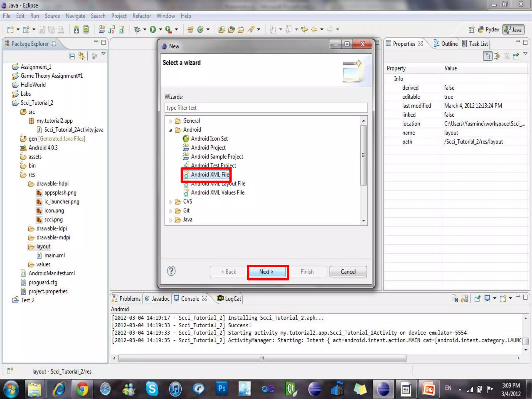The width and height of the screenshot is (532, 399).
Task: Select Android Project wizard entry
Action: coord(204,148)
